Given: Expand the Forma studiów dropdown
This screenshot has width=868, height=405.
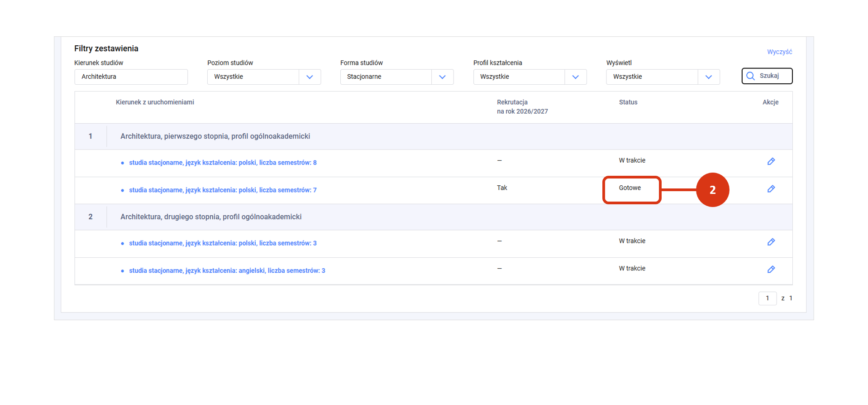Looking at the screenshot, I should point(442,77).
